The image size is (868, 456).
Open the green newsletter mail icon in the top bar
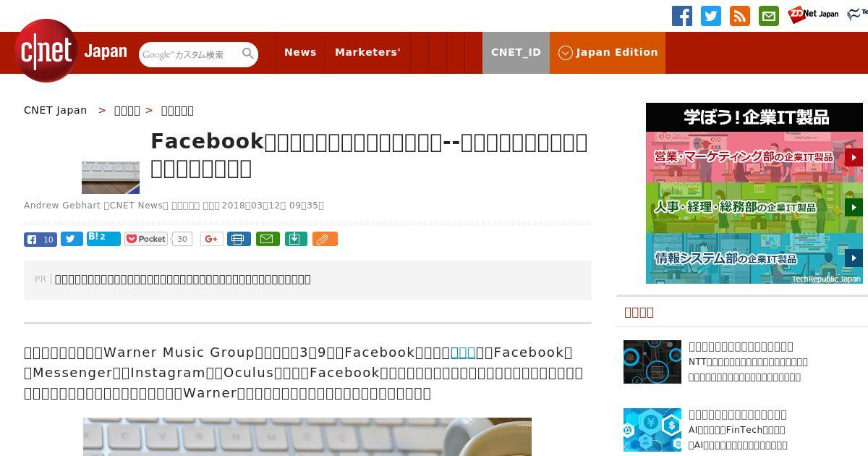coord(769,16)
